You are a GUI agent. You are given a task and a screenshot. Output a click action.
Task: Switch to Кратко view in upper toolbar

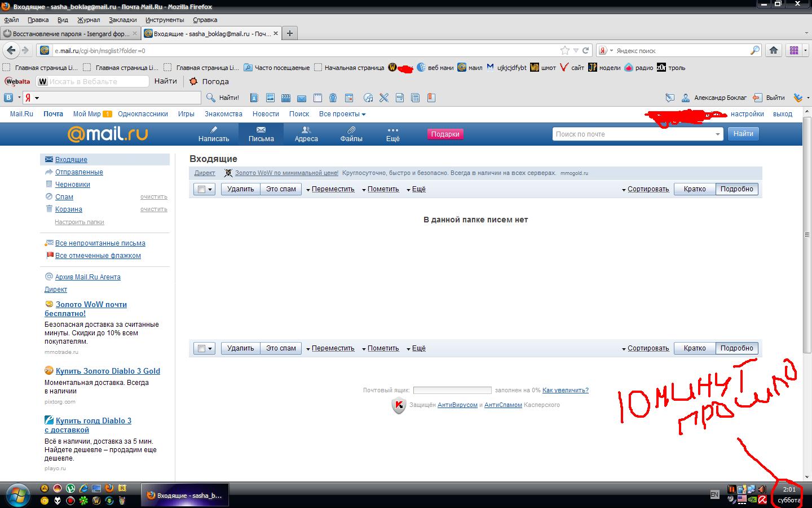[x=695, y=189]
